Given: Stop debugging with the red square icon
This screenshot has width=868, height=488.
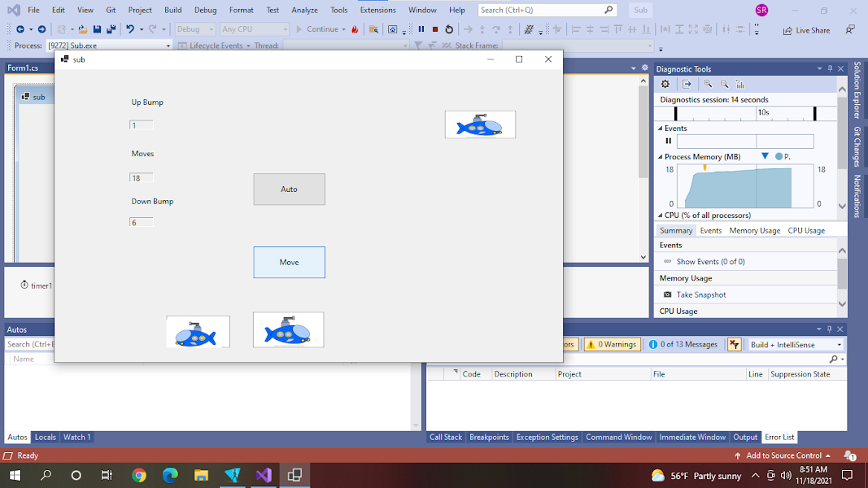Looking at the screenshot, I should pos(435,29).
